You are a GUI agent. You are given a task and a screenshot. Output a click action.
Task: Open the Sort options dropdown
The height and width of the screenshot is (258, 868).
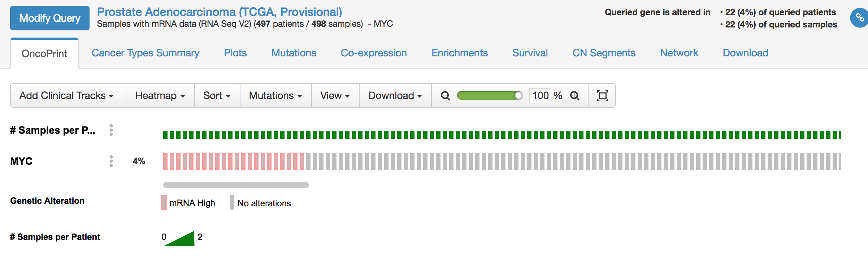coord(217,95)
